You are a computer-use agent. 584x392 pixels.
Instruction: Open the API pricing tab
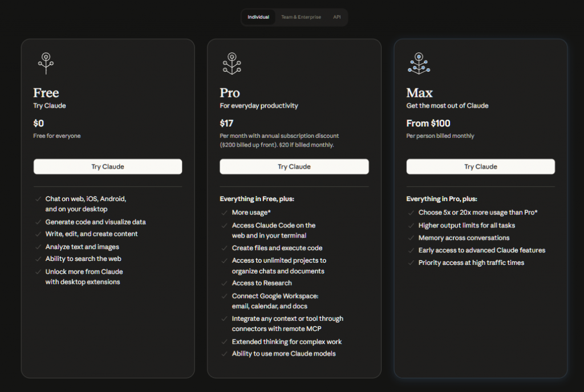336,17
